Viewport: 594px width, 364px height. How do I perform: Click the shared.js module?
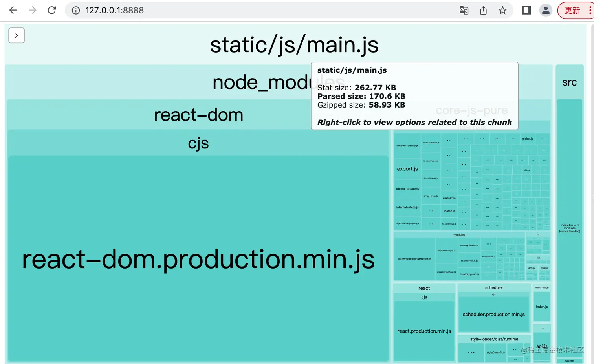pyautogui.click(x=449, y=211)
